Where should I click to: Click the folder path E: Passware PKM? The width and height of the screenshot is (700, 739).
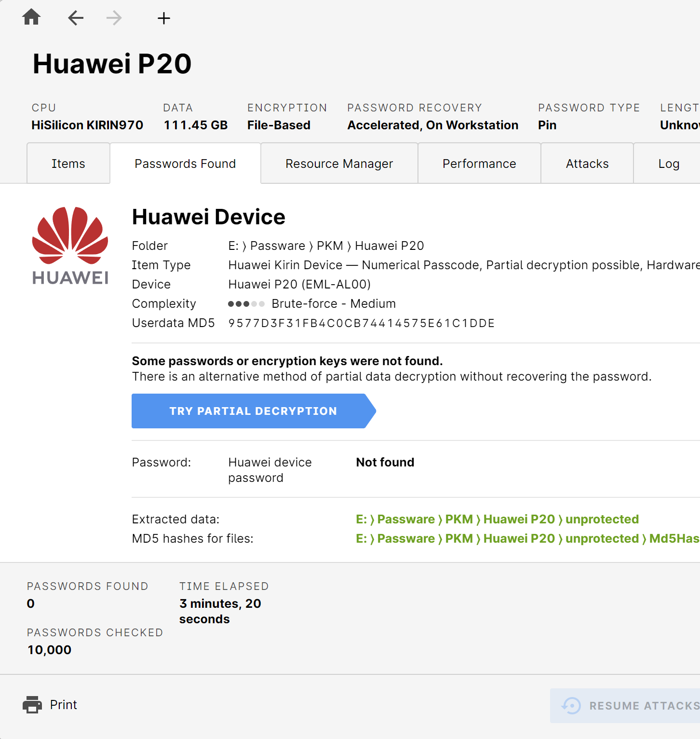pos(326,246)
